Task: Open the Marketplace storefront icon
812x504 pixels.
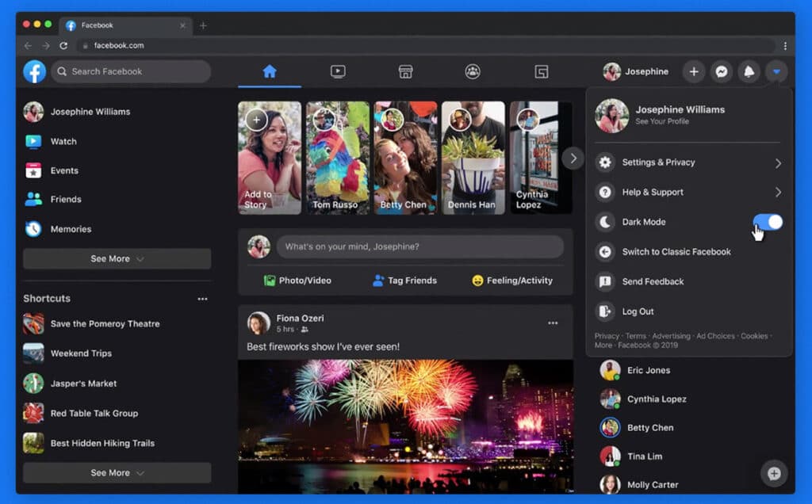Action: click(x=405, y=72)
